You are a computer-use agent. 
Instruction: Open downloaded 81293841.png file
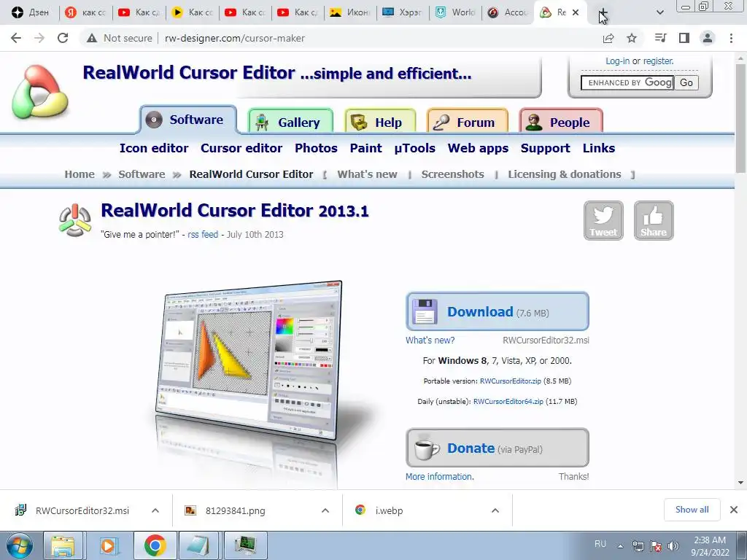tap(226, 510)
